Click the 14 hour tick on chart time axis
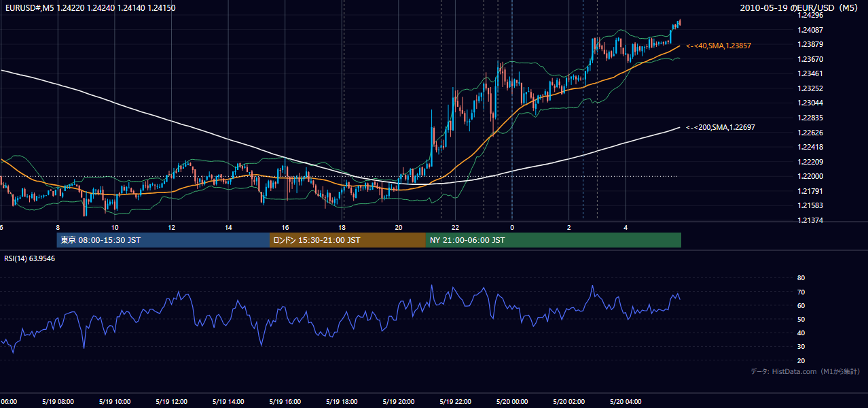 [x=228, y=227]
